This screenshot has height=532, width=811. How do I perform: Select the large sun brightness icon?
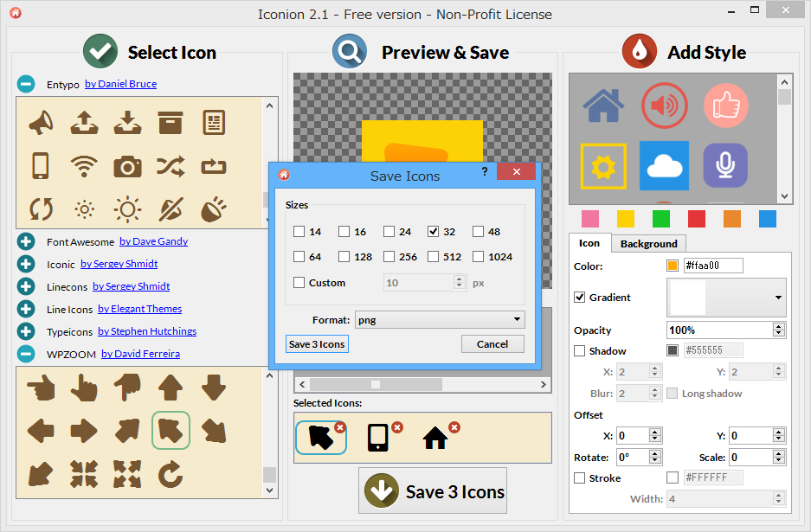click(x=127, y=209)
